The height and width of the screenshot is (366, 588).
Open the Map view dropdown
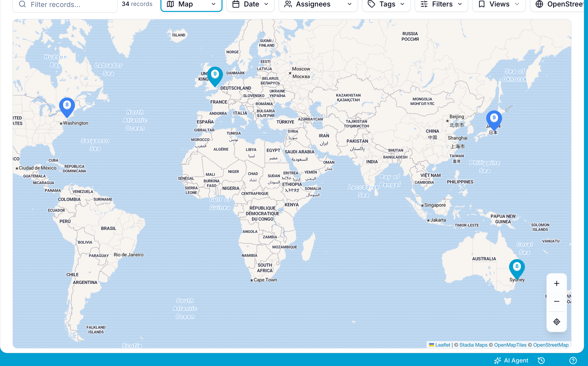191,4
